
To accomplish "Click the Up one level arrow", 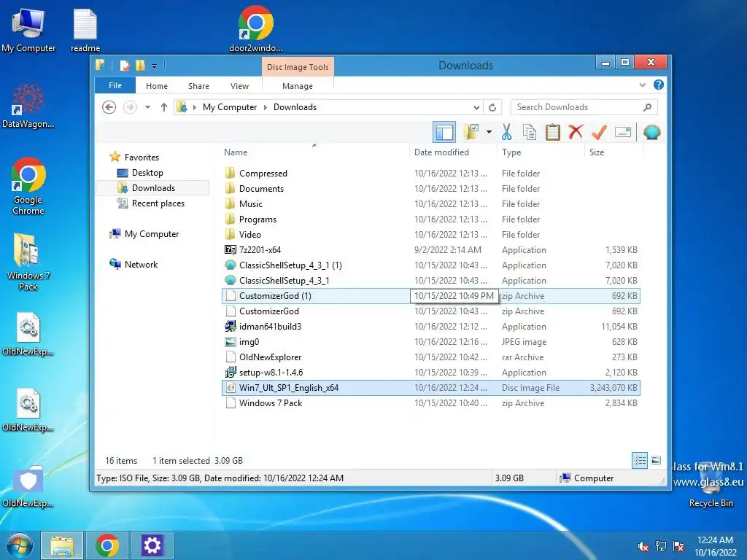I will tap(164, 107).
